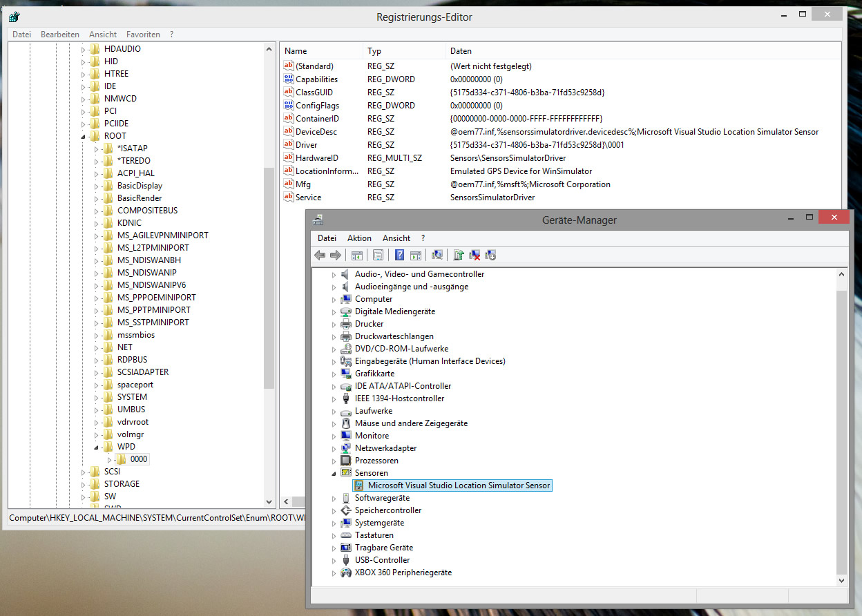Screen dimensions: 862x616
Task: Open the Aktion menu in Geräte-Manager
Action: point(359,238)
